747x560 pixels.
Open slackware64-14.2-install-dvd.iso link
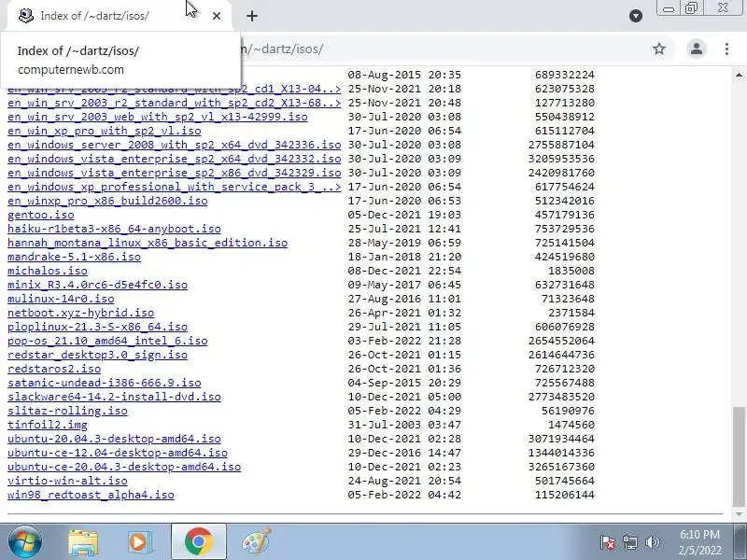coord(114,397)
